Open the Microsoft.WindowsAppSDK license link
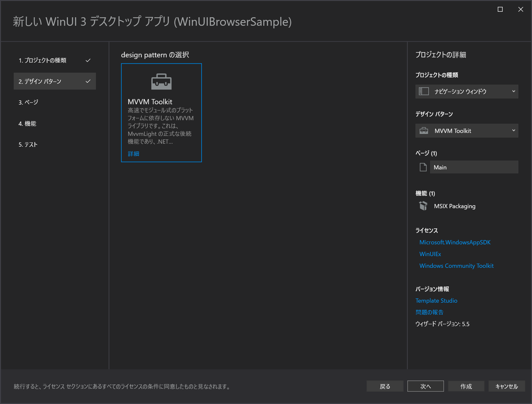This screenshot has width=532, height=404. click(455, 242)
